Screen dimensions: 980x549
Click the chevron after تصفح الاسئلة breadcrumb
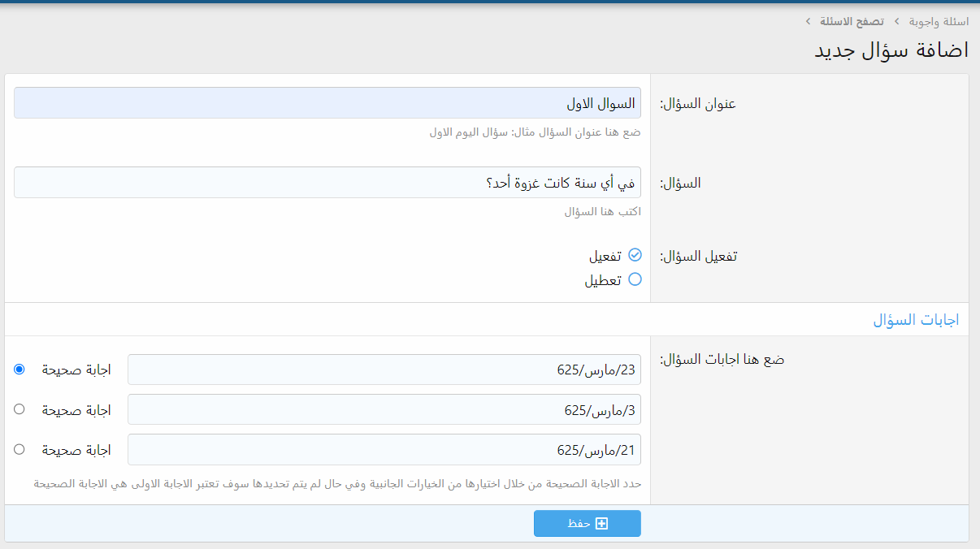(808, 20)
